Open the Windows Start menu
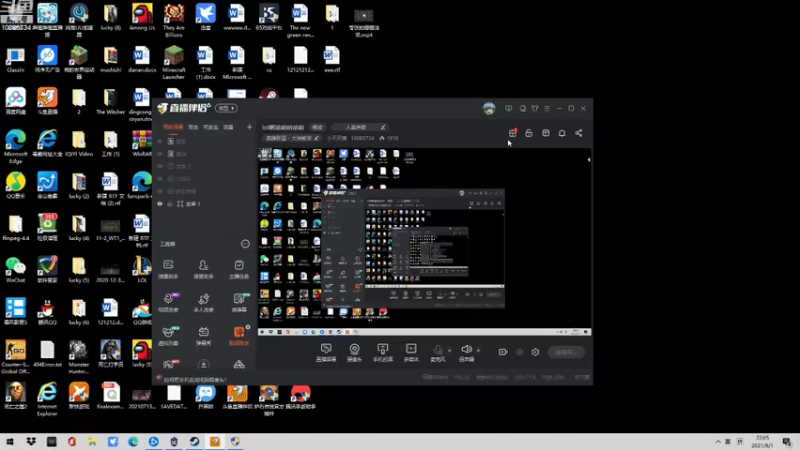This screenshot has height=450, width=800. pos(10,441)
